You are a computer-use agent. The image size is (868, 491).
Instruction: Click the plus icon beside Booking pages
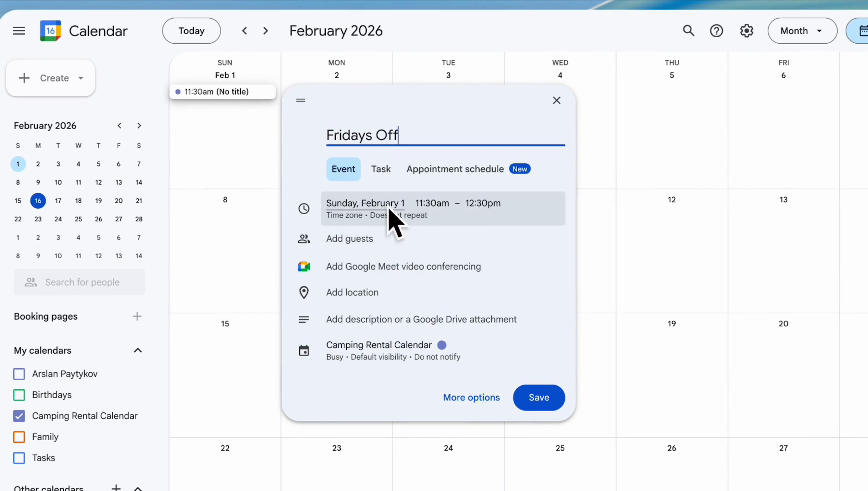click(137, 316)
